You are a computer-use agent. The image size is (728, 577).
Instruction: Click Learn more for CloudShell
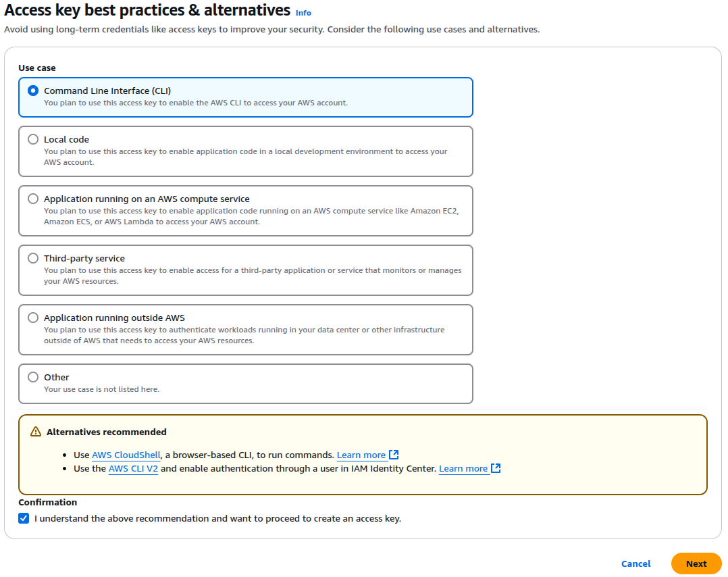(361, 455)
